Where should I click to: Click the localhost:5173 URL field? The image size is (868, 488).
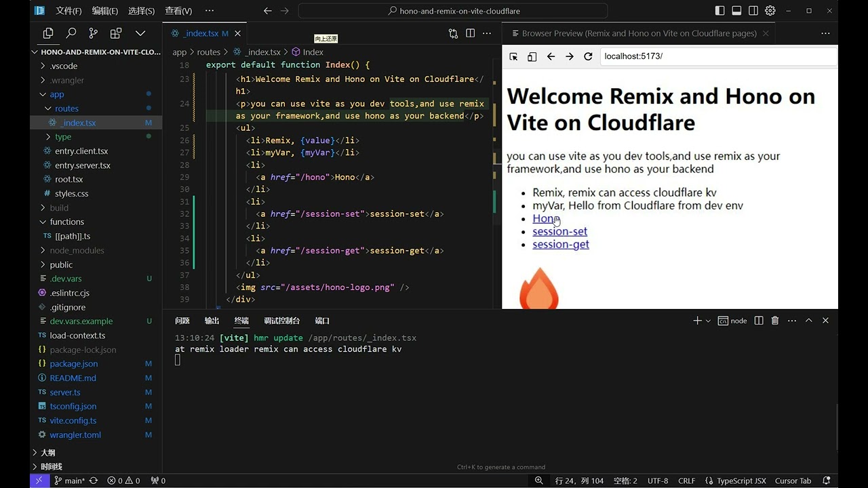pyautogui.click(x=718, y=56)
